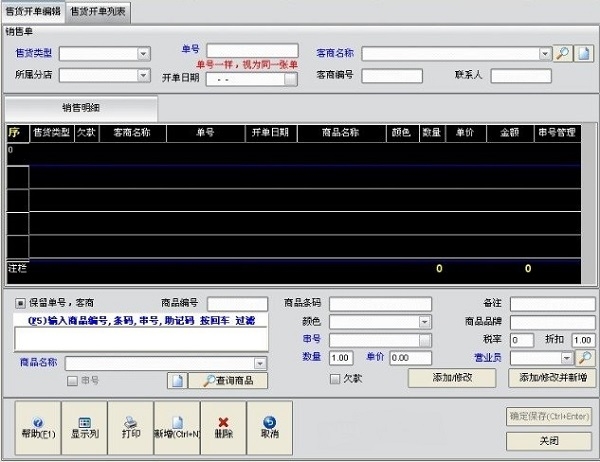Viewport: 600px width, 462px height.
Task: Click the search icon beside 营业员 dropdown
Action: 585,357
